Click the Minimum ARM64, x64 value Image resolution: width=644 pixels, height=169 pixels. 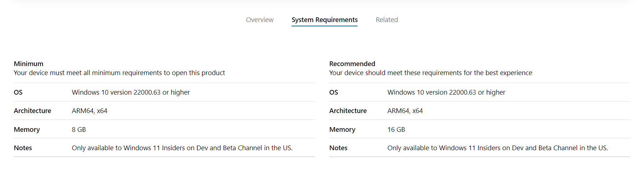tap(89, 111)
